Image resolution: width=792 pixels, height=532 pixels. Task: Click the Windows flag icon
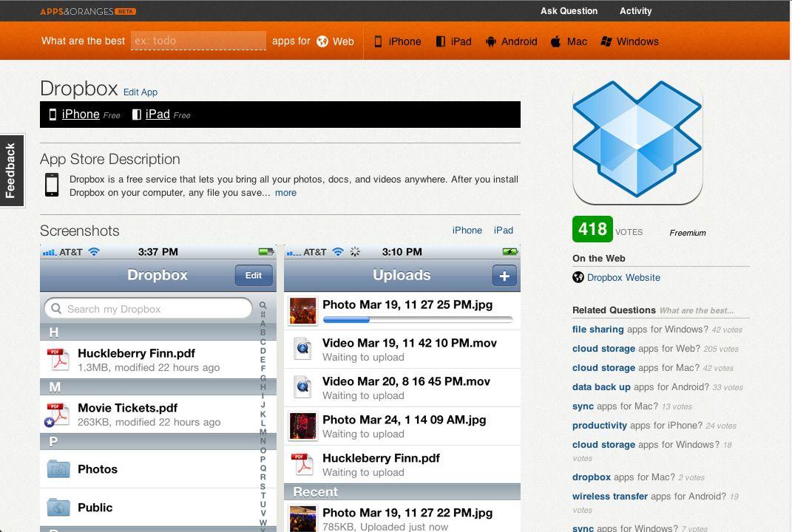point(606,41)
